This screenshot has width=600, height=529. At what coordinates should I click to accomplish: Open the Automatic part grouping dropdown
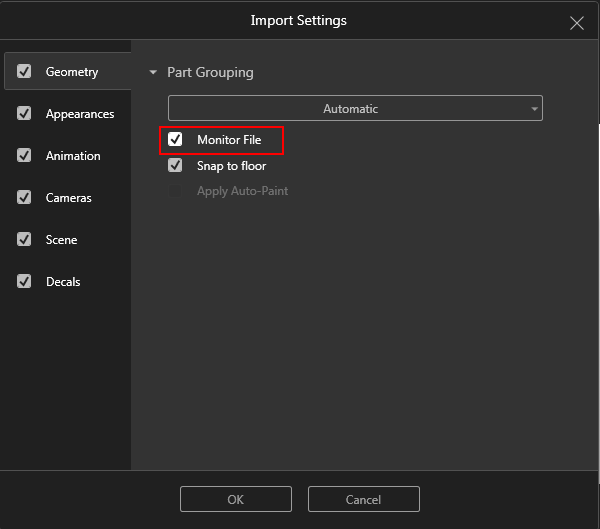click(355, 108)
